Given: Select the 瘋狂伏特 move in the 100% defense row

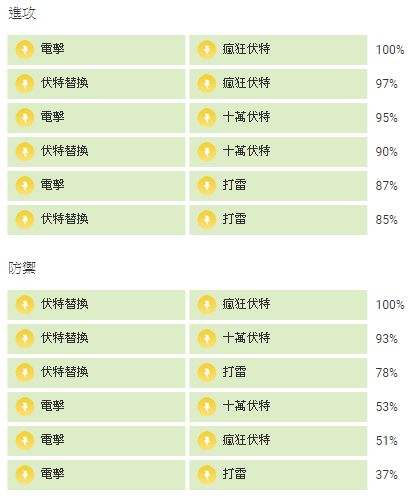Looking at the screenshot, I should (x=278, y=305).
